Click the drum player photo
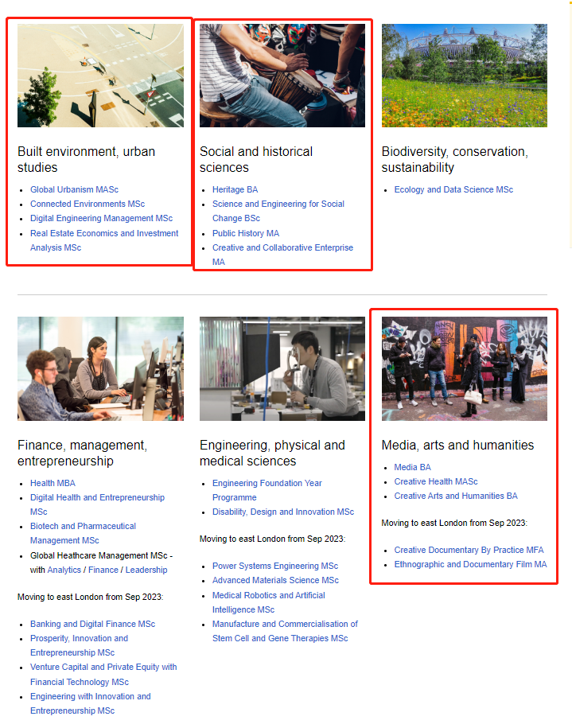 [x=282, y=76]
